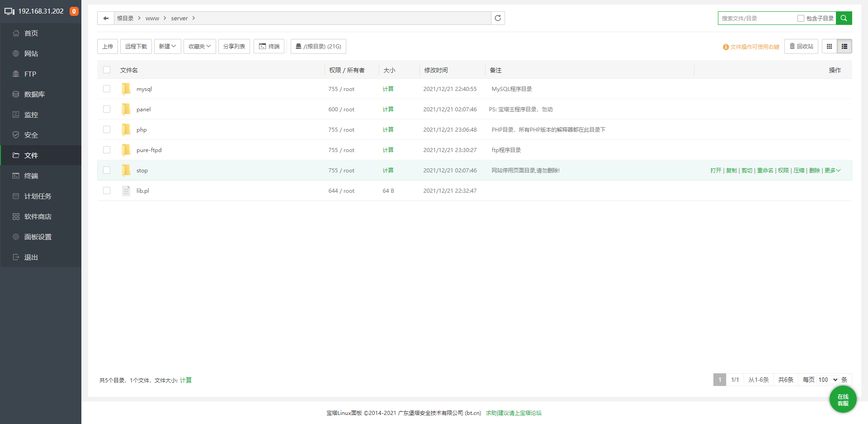Open online customer service bubble
868x424 pixels.
tap(843, 400)
